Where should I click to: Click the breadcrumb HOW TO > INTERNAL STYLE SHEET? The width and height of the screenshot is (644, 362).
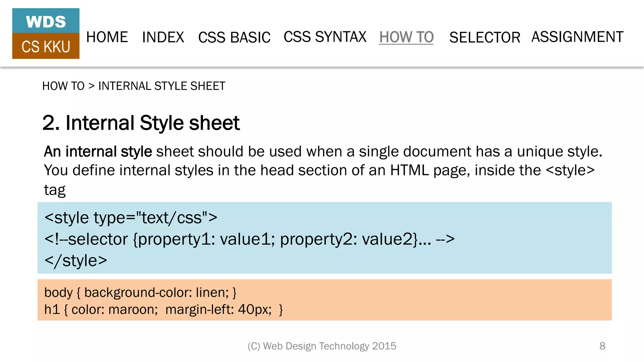(134, 86)
